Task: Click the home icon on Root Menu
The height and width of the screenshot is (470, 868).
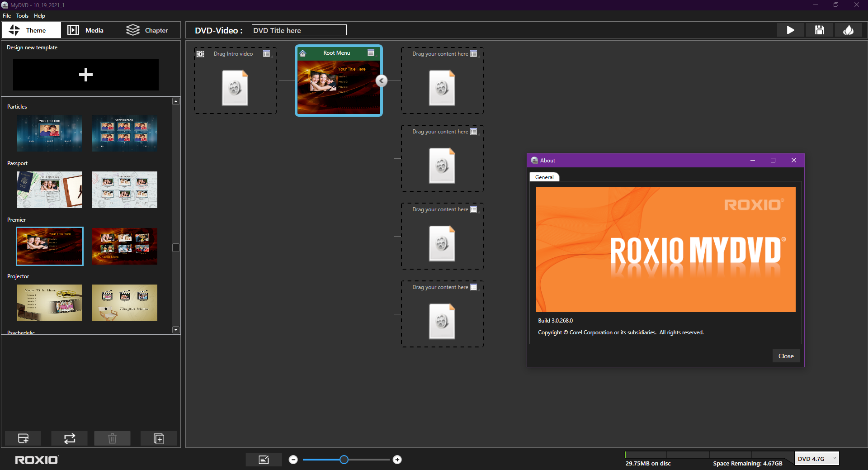Action: click(303, 53)
